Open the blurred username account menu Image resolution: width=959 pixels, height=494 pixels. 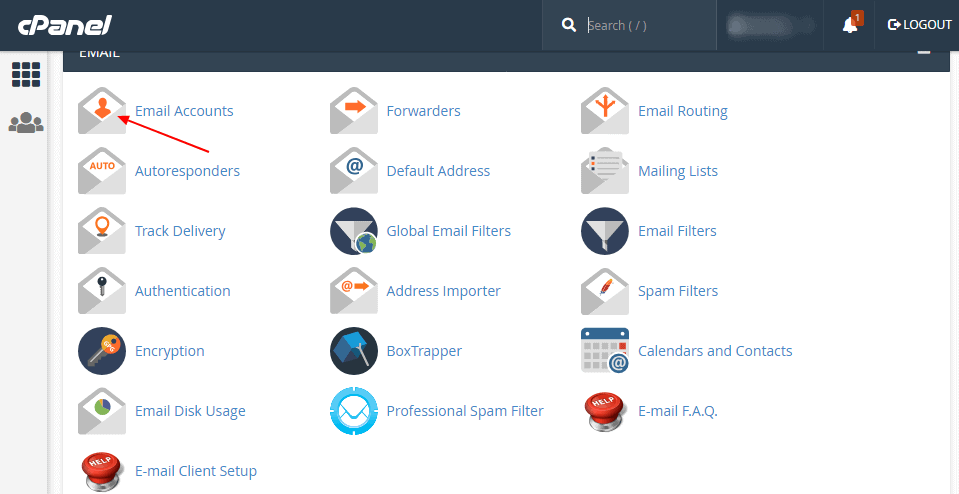(771, 25)
